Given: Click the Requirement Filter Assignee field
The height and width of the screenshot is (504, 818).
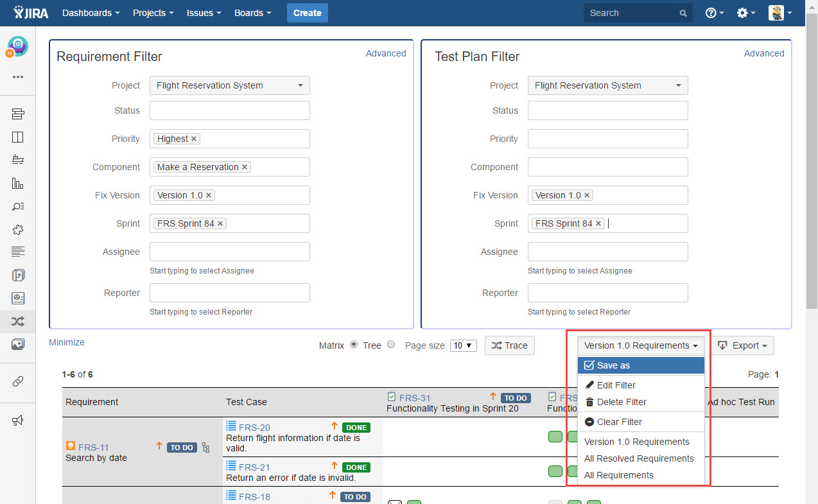Looking at the screenshot, I should tap(230, 252).
